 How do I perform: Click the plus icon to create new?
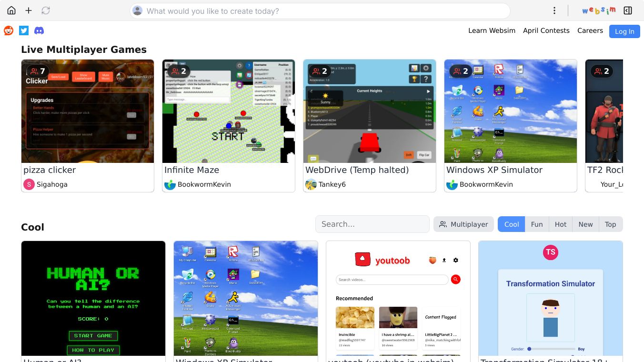[29, 10]
